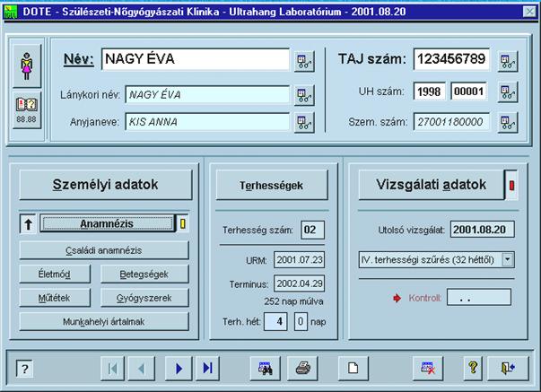Click Utolsó vizsgálat date field
This screenshot has width=541, height=392.
click(483, 230)
